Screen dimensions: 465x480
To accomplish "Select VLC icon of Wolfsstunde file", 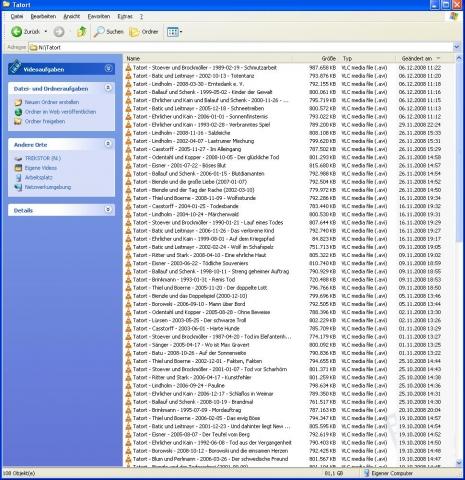I will (128, 198).
